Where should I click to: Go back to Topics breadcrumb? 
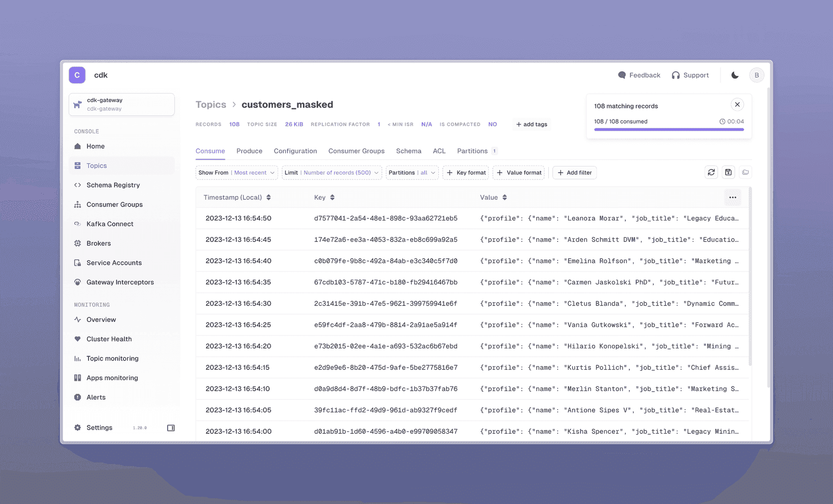(211, 105)
